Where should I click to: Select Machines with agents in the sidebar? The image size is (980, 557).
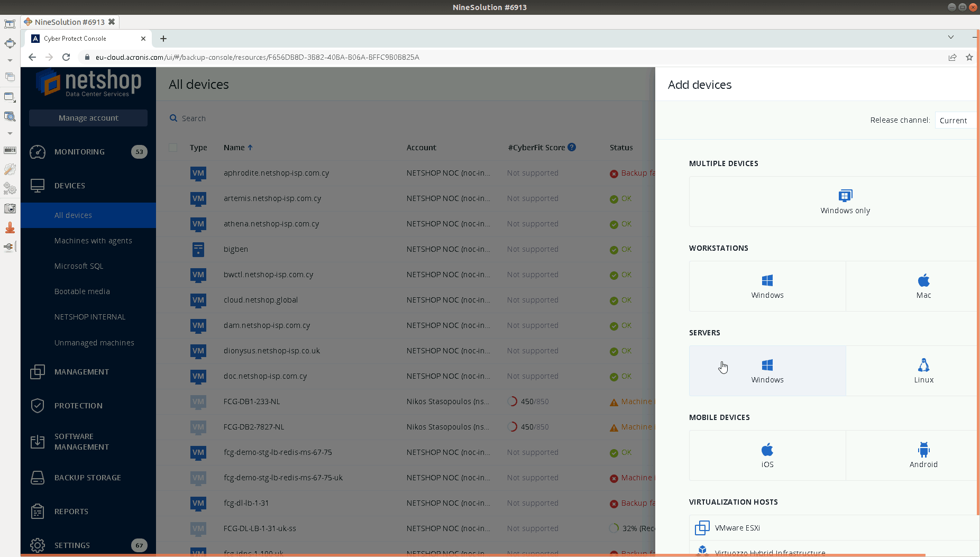tap(93, 241)
